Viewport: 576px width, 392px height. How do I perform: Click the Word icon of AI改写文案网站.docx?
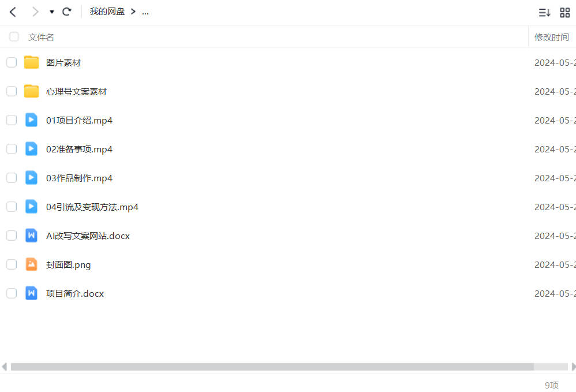(31, 235)
